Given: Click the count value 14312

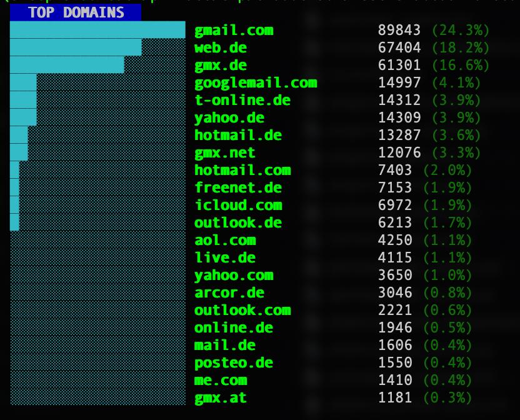Looking at the screenshot, I should (x=399, y=100).
